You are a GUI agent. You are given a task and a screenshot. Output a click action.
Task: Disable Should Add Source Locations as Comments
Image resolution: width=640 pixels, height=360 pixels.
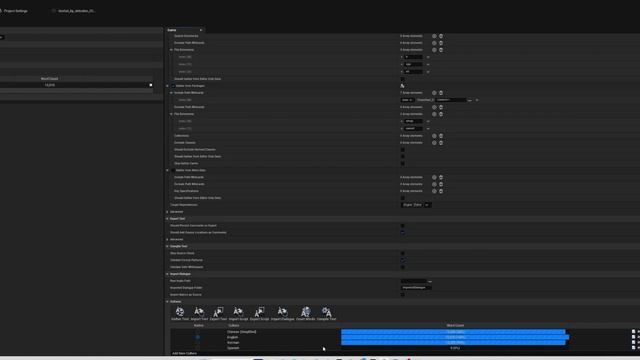[x=402, y=232]
